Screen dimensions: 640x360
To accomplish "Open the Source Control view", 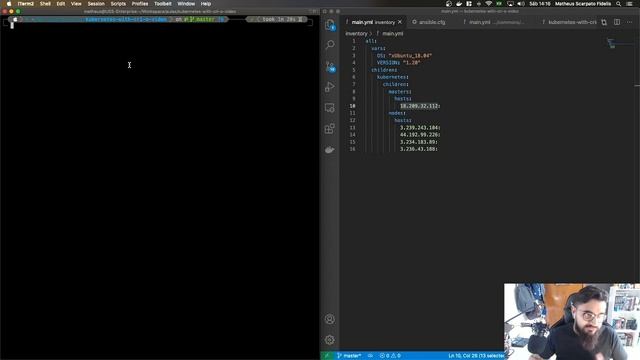I will click(x=330, y=66).
